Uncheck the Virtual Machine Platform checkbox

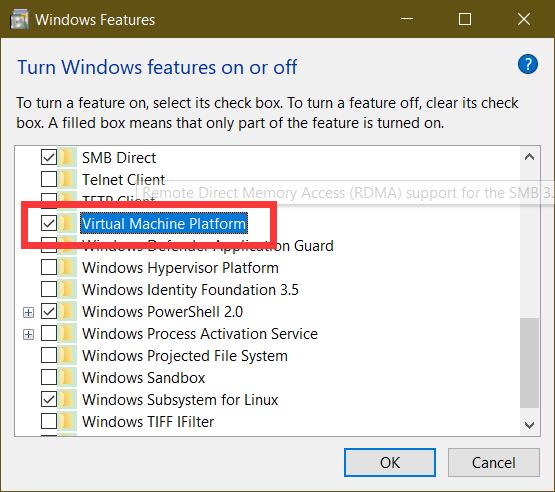[49, 223]
